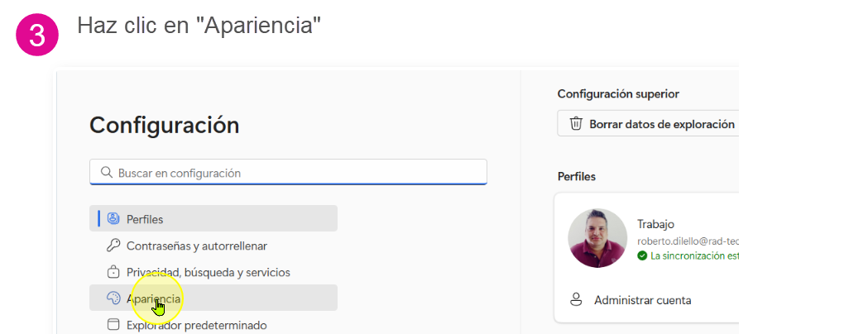This screenshot has height=334, width=868.
Task: Click the key icon beside Contraseñas
Action: (113, 246)
